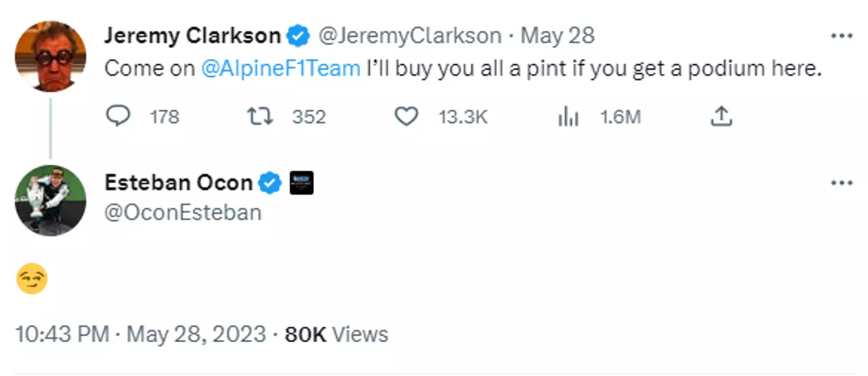
Task: Select the May 28 timestamp
Action: (556, 35)
